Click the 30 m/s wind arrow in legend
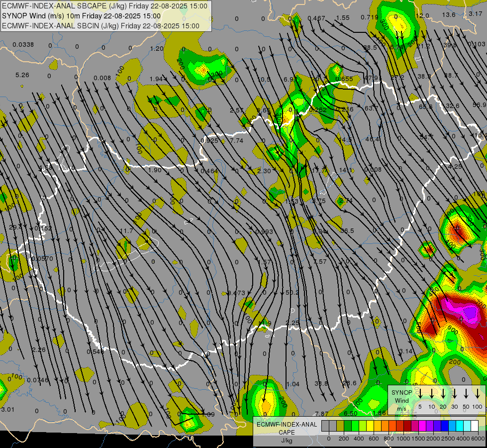The height and width of the screenshot is (448, 487). tap(454, 393)
